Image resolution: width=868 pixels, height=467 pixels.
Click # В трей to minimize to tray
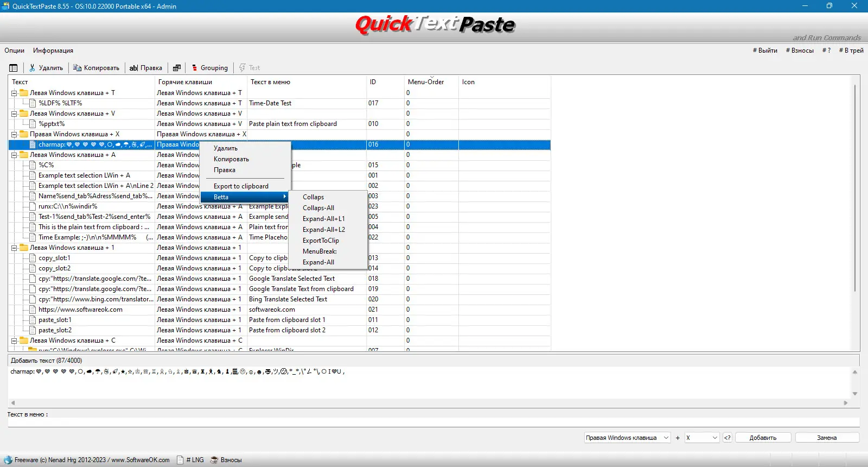pyautogui.click(x=851, y=51)
